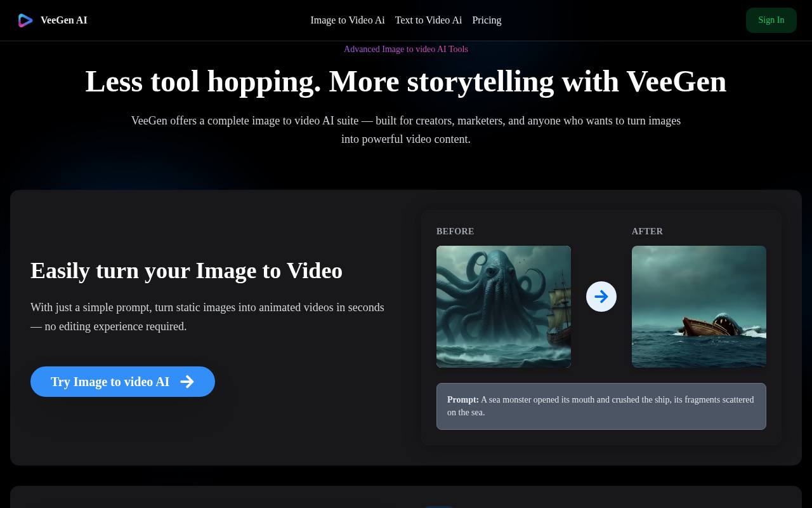812x508 pixels.
Task: Click the VeeGen offers a complete suite paragraph
Action: (x=406, y=130)
